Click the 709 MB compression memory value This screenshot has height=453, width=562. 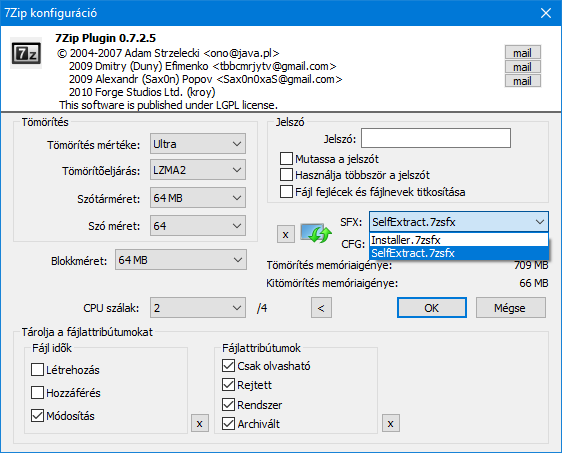point(531,265)
